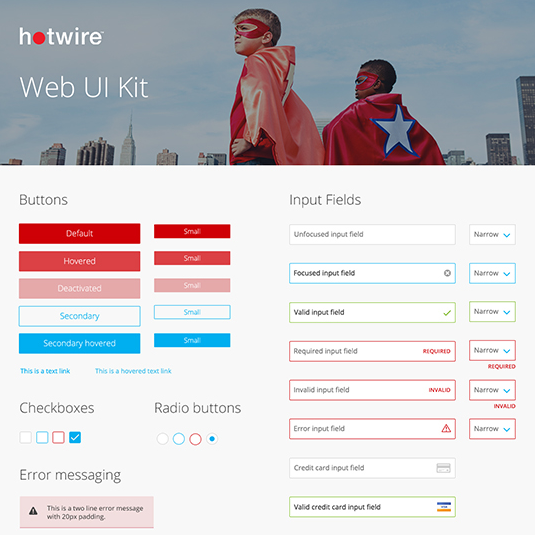Click into the Required input field

372,351
